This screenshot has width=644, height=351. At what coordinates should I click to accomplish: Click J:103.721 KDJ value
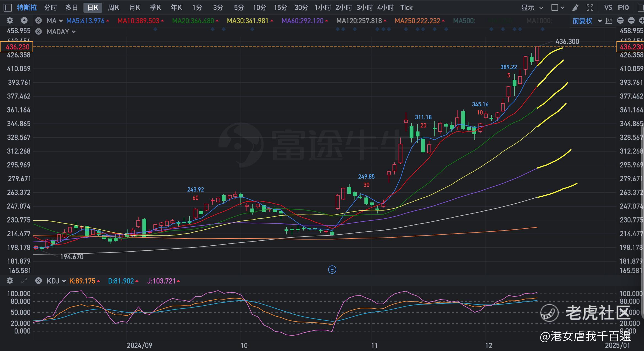tap(163, 281)
